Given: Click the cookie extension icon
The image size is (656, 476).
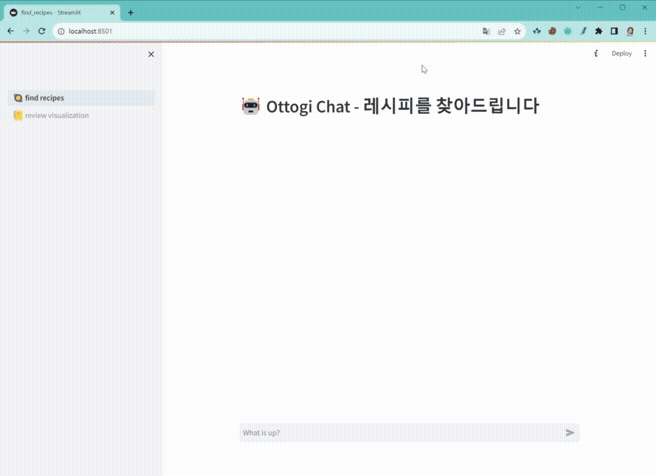Looking at the screenshot, I should pos(552,31).
